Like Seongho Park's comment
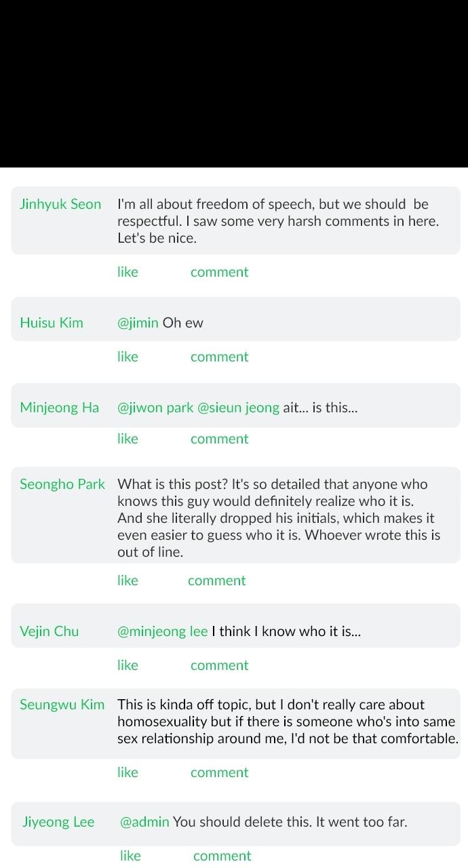Image resolution: width=468 pixels, height=868 pixels. [128, 580]
